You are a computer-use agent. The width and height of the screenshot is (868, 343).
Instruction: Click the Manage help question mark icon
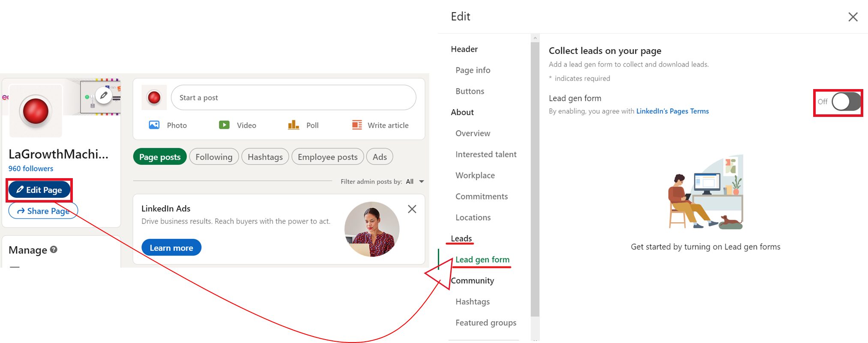click(54, 249)
